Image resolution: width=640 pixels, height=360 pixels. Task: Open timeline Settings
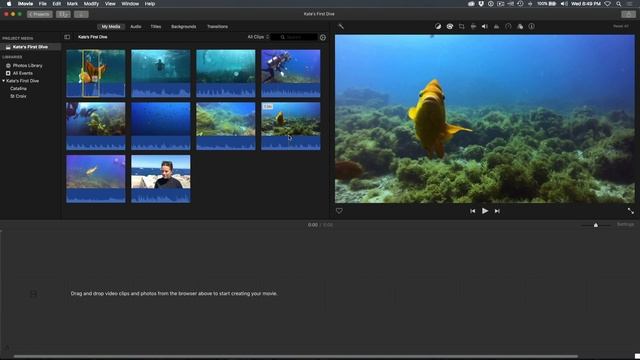click(625, 224)
